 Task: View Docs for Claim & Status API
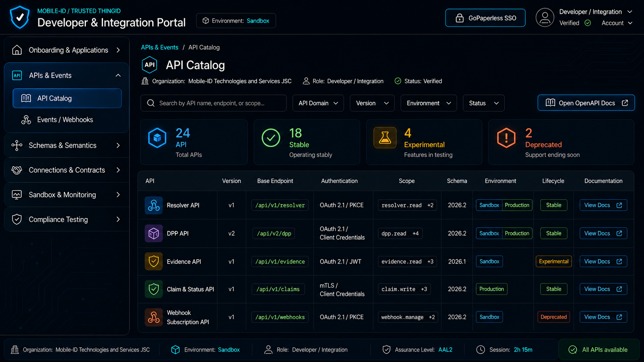(603, 289)
